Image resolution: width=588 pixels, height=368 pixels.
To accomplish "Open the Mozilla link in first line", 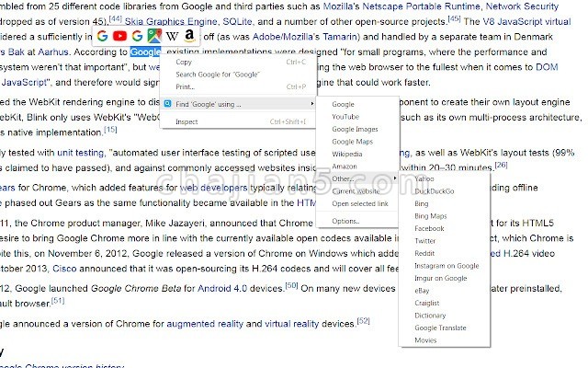I will [341, 6].
